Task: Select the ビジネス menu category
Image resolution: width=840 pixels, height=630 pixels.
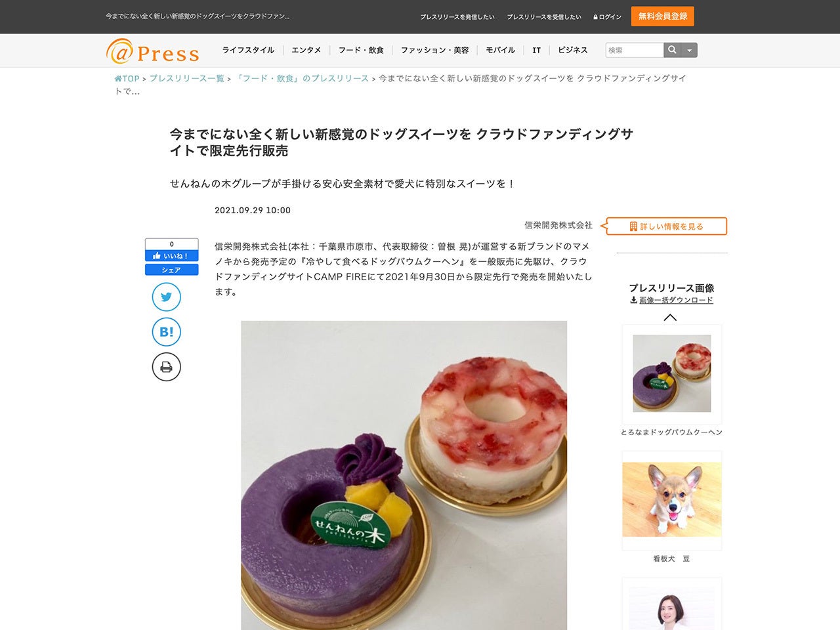Action: click(573, 50)
